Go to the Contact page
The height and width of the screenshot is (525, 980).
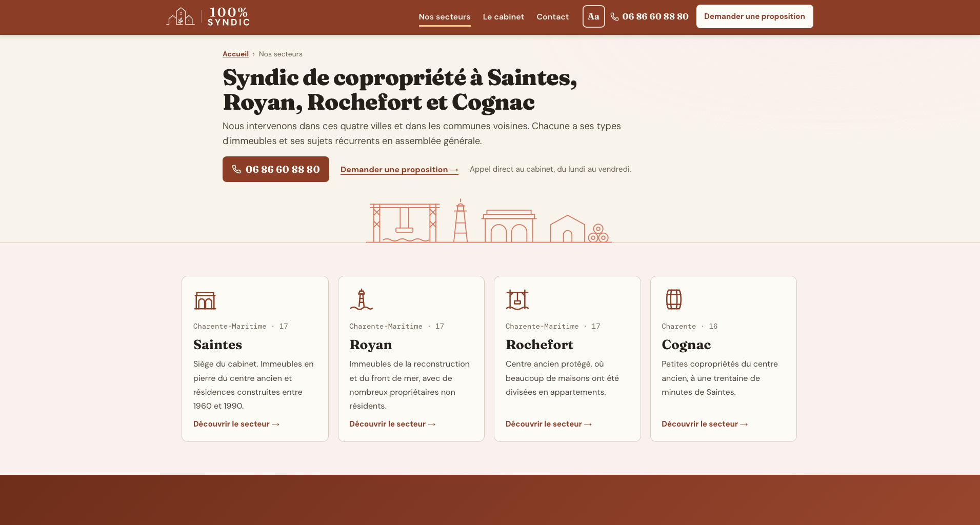(552, 16)
